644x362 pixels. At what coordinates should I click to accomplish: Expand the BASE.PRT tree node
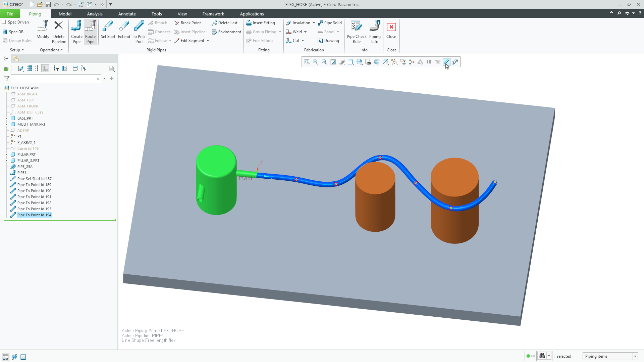click(x=6, y=118)
